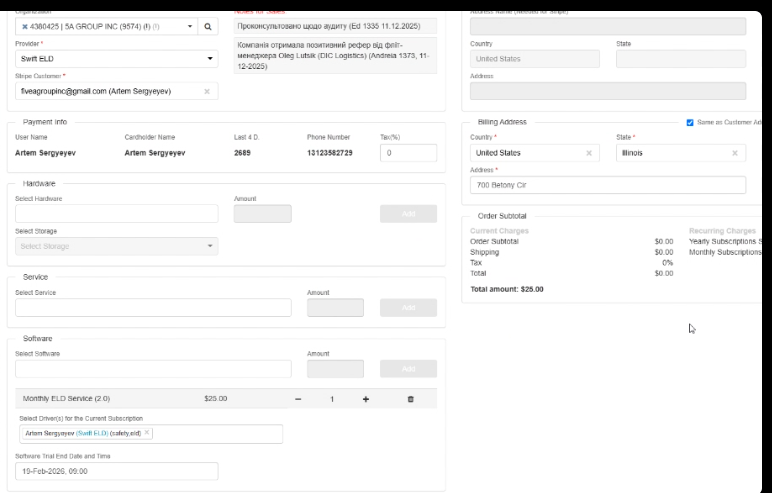772x493 pixels.
Task: Open the Select Hardware field
Action: point(117,214)
